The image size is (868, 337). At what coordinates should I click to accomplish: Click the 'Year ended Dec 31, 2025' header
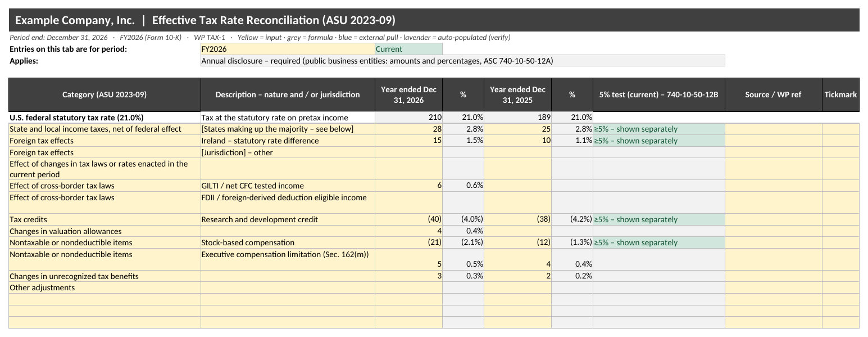tap(517, 95)
